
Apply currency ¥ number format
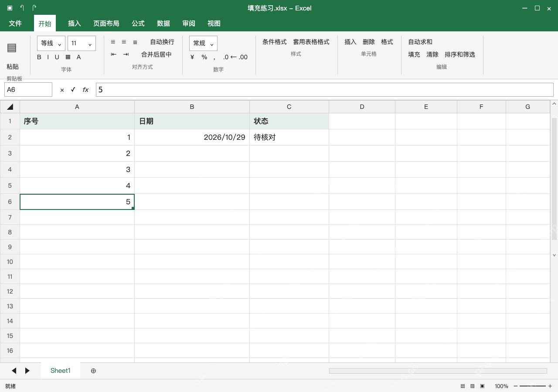tap(192, 57)
